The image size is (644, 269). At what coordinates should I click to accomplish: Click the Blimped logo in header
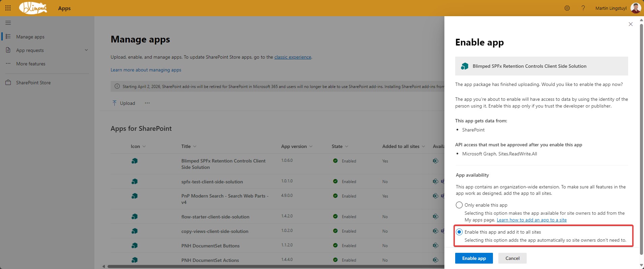point(33,8)
